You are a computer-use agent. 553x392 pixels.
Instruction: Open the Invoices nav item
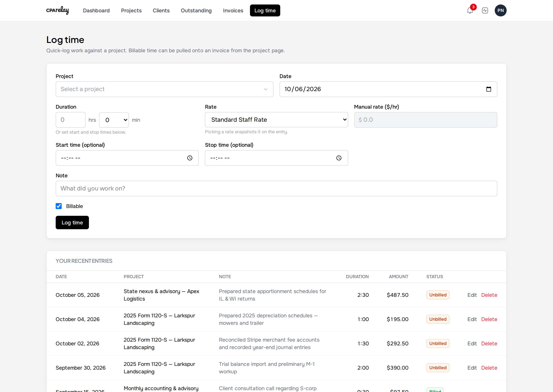[233, 10]
